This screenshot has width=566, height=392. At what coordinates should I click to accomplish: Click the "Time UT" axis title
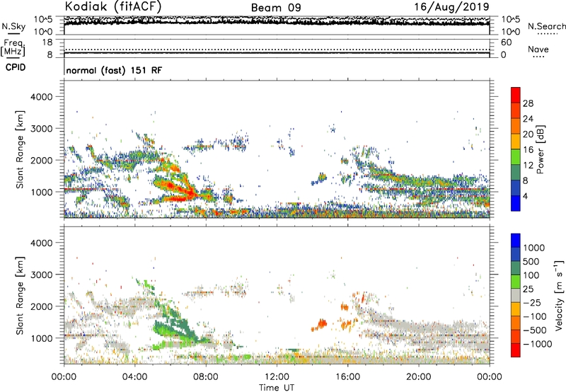pyautogui.click(x=277, y=388)
